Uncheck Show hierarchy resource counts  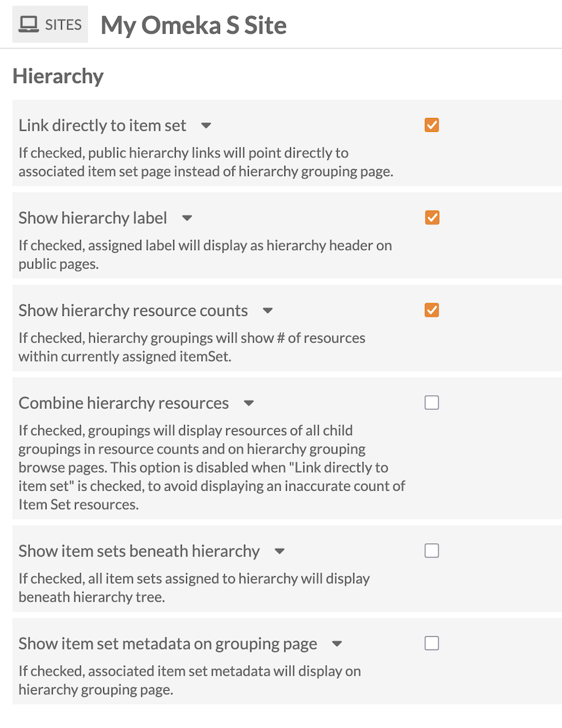(x=431, y=310)
